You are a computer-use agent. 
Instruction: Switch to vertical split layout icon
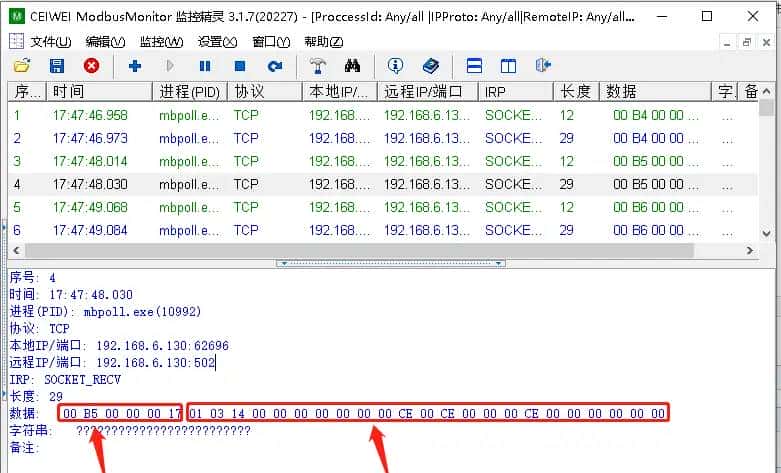508,66
